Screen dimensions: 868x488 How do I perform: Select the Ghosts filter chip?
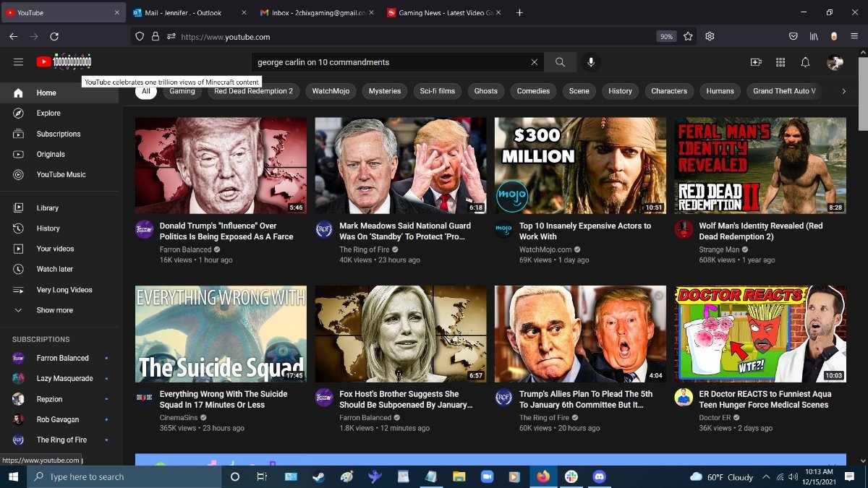tap(486, 91)
